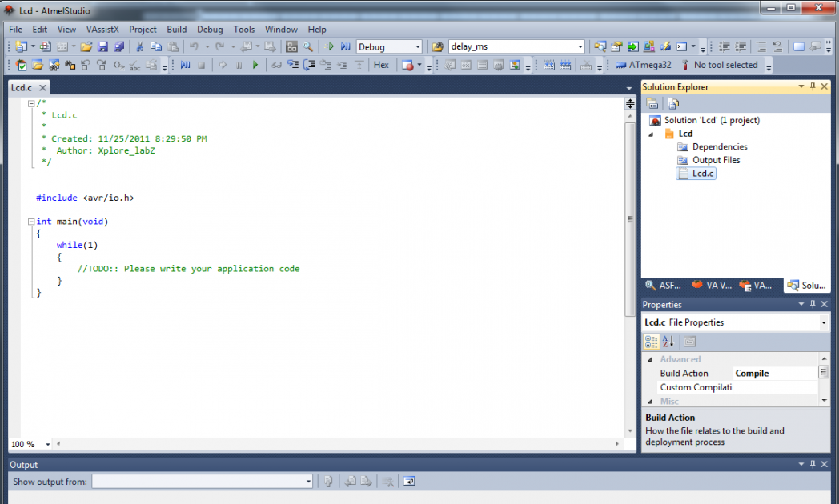839x504 pixels.
Task: Close the Lcd.c editor tab
Action: click(42, 88)
